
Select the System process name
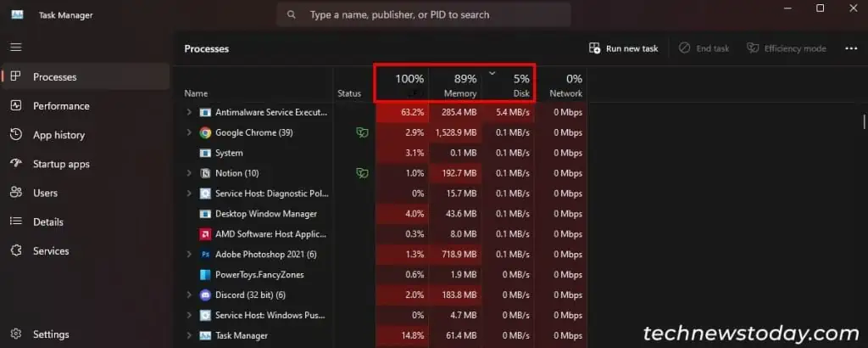[229, 153]
